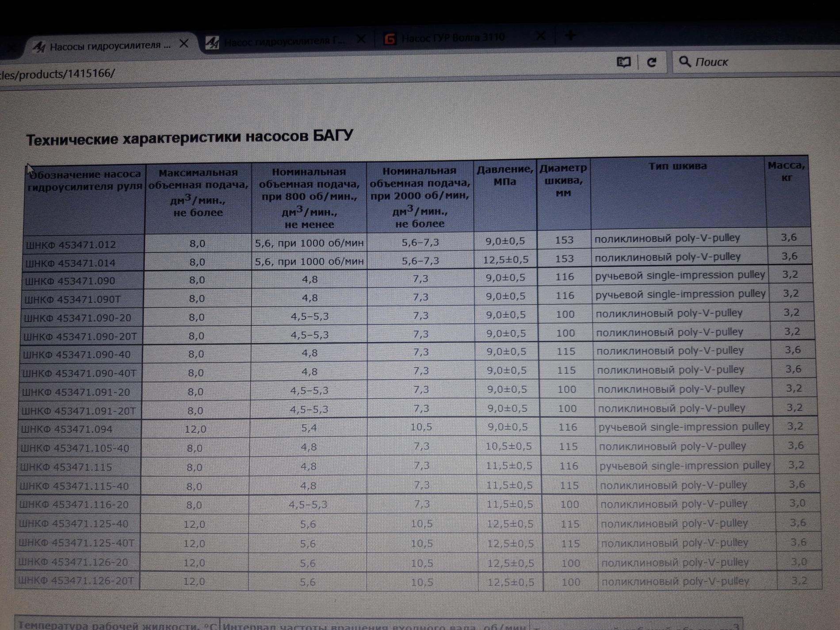Select row ШНКФ 453471.125-40
This screenshot has height=630, width=840.
[x=419, y=524]
